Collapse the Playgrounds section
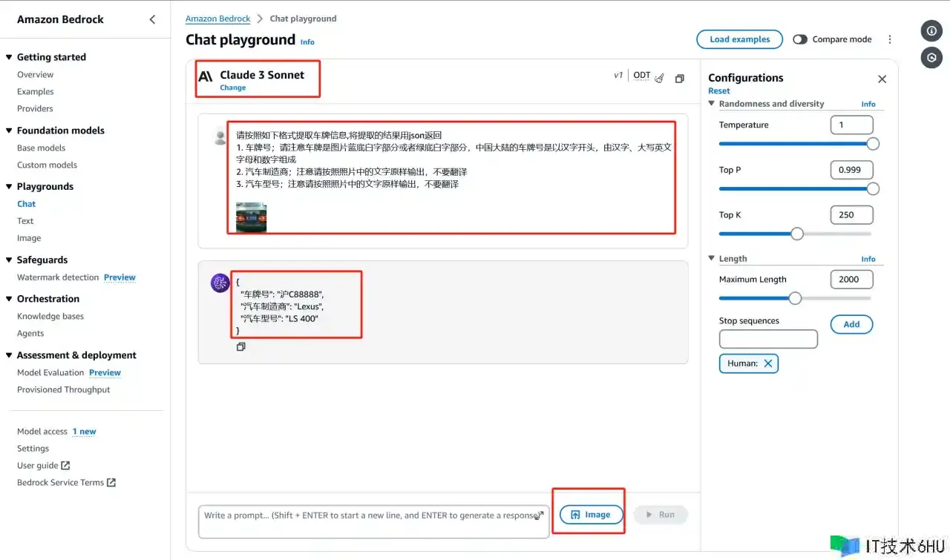The width and height of the screenshot is (950, 560). 9,187
